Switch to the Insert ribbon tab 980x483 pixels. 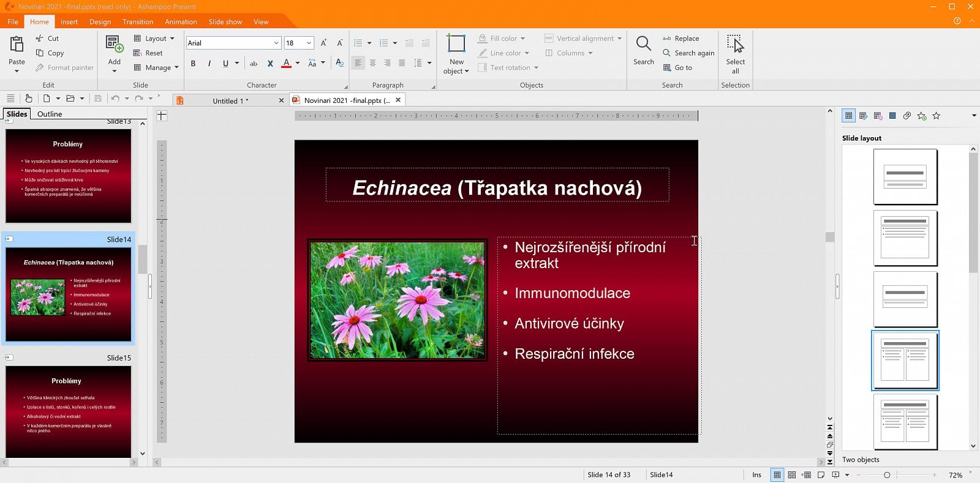[x=69, y=21]
